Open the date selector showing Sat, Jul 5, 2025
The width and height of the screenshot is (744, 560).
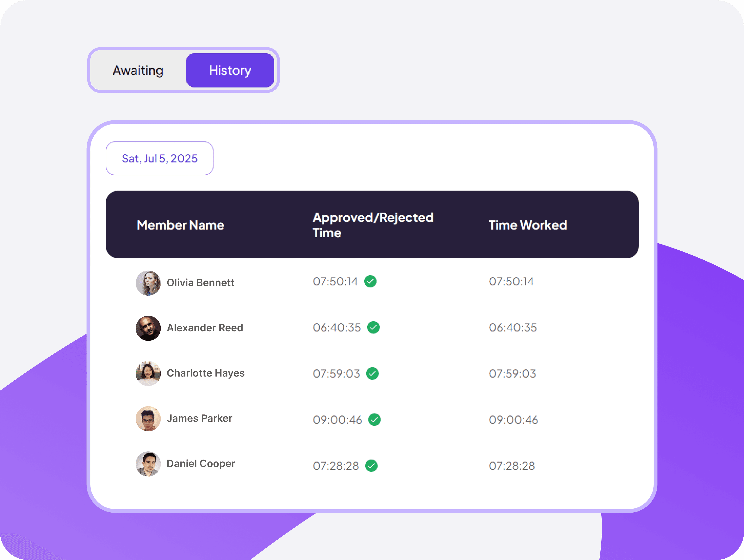point(159,158)
